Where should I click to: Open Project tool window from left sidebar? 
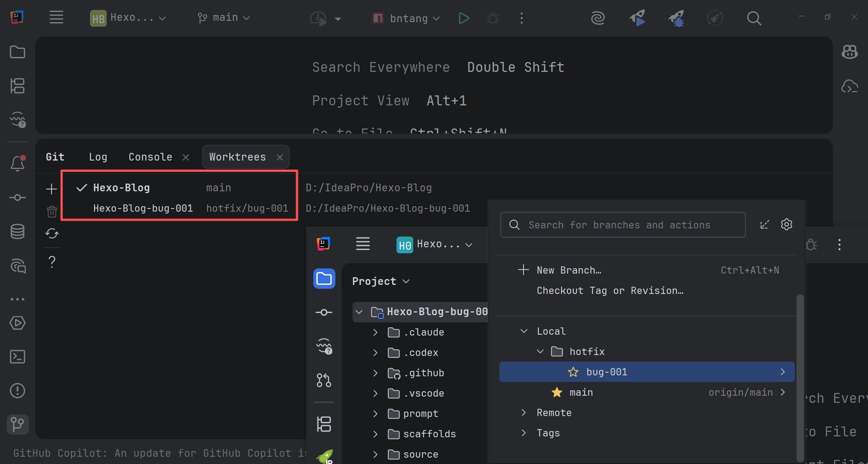coord(18,52)
